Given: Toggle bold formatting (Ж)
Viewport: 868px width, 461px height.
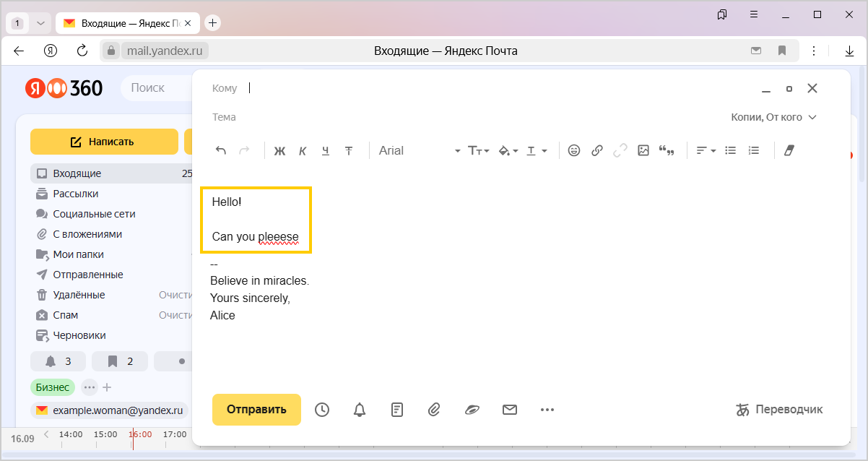Looking at the screenshot, I should pyautogui.click(x=280, y=151).
